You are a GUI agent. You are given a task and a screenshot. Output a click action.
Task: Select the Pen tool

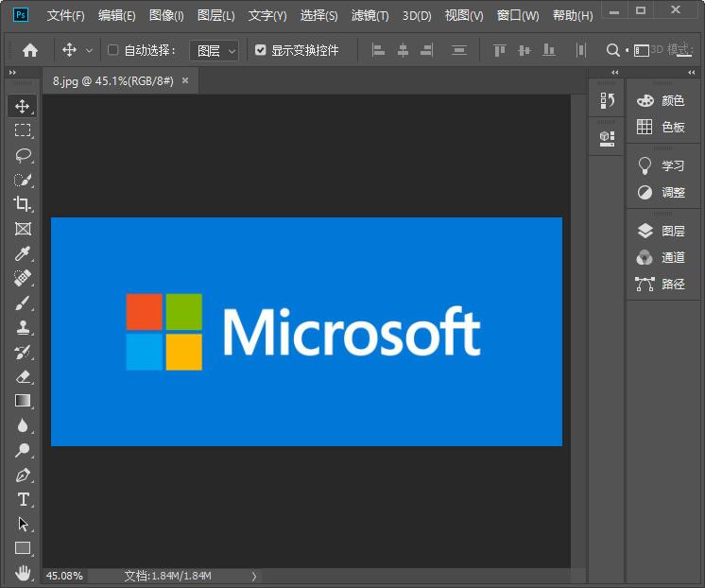(x=23, y=475)
